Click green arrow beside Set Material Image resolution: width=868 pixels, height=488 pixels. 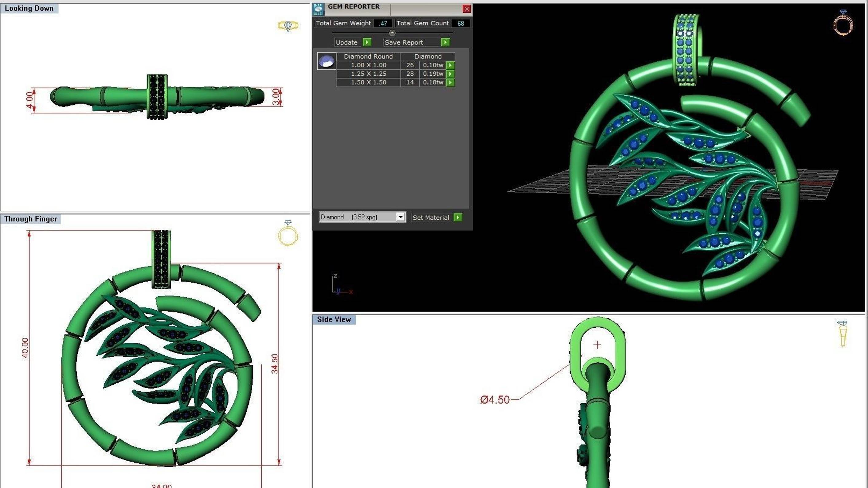(x=458, y=217)
